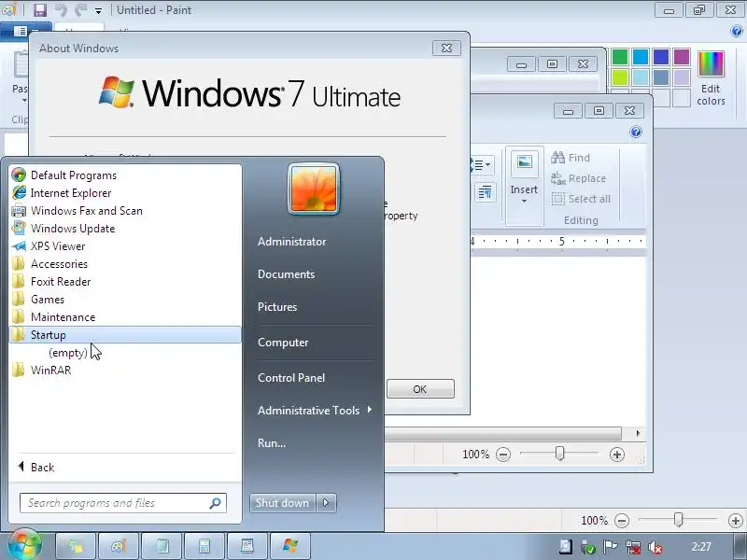The width and height of the screenshot is (747, 560).
Task: Expand the Administrative Tools submenu
Action: pos(315,411)
